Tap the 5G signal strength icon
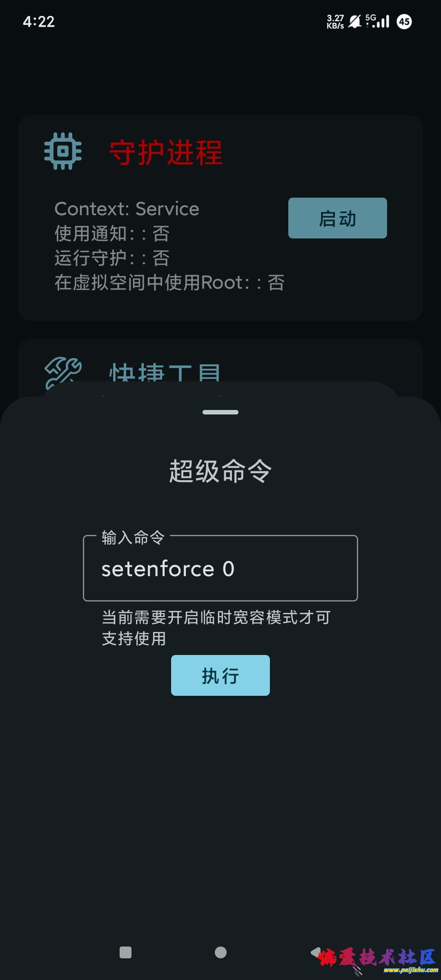This screenshot has height=980, width=441. tap(377, 21)
